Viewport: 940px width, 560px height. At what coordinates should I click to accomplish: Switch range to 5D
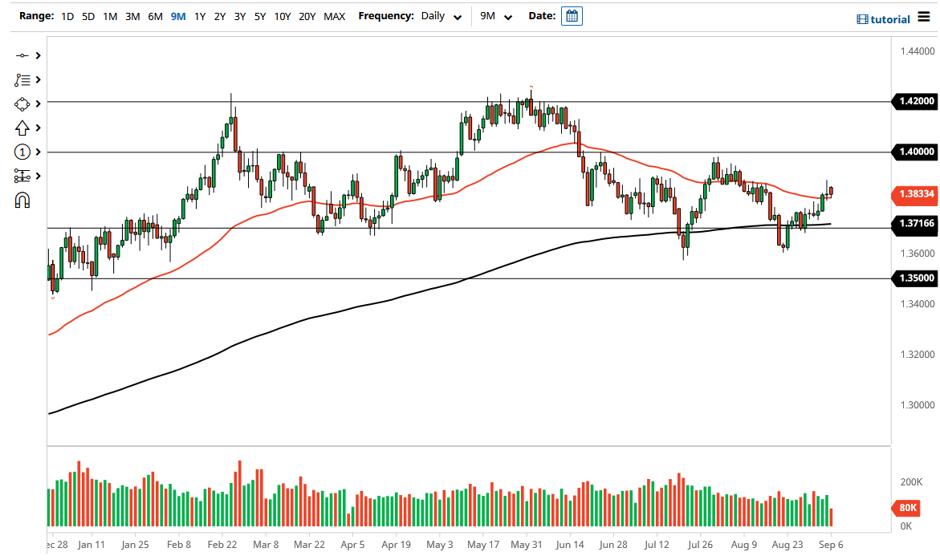[88, 15]
